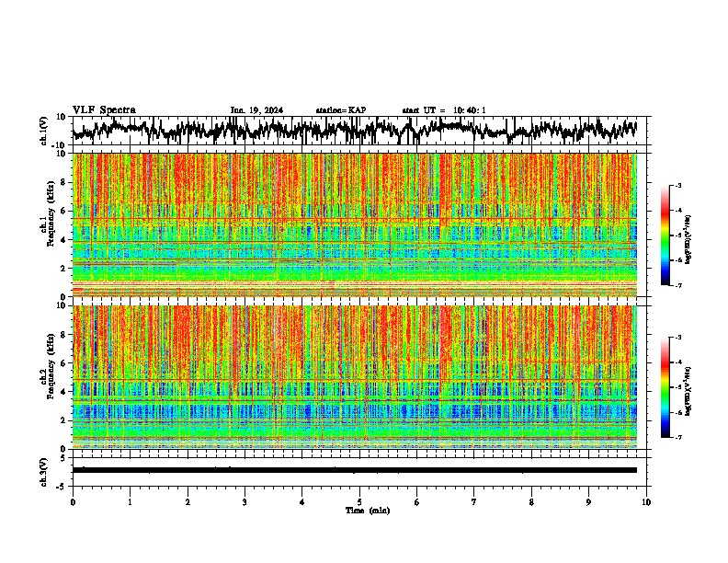Click the "-3" label on ch.2 colorbar
Image resolution: width=728 pixels, height=563 pixels.
point(678,338)
